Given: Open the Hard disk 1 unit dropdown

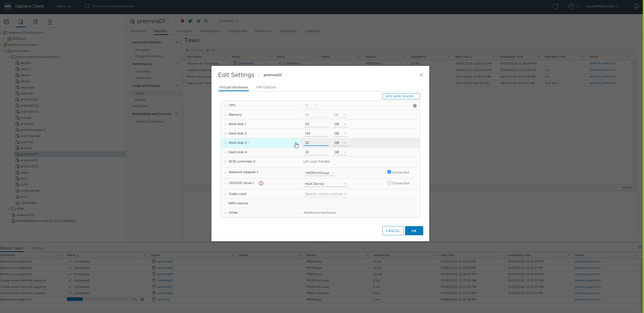Looking at the screenshot, I should click(x=340, y=124).
